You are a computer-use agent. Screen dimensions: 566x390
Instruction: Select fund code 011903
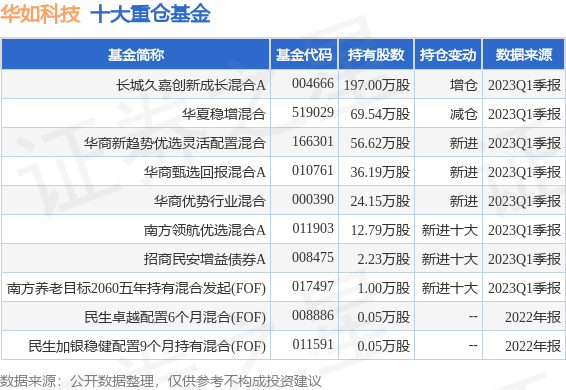[313, 228]
